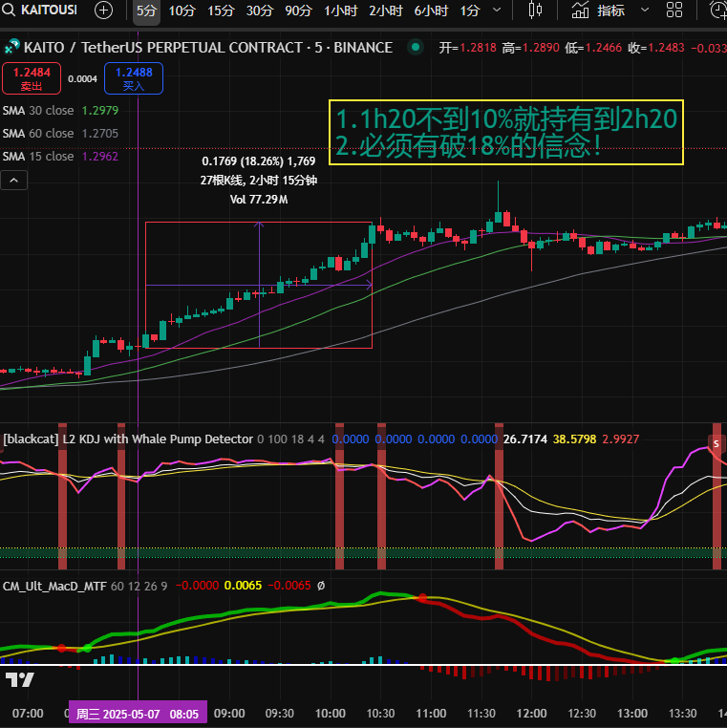
Task: Expand the indicators favorites dropdown arrow
Action: (x=645, y=10)
